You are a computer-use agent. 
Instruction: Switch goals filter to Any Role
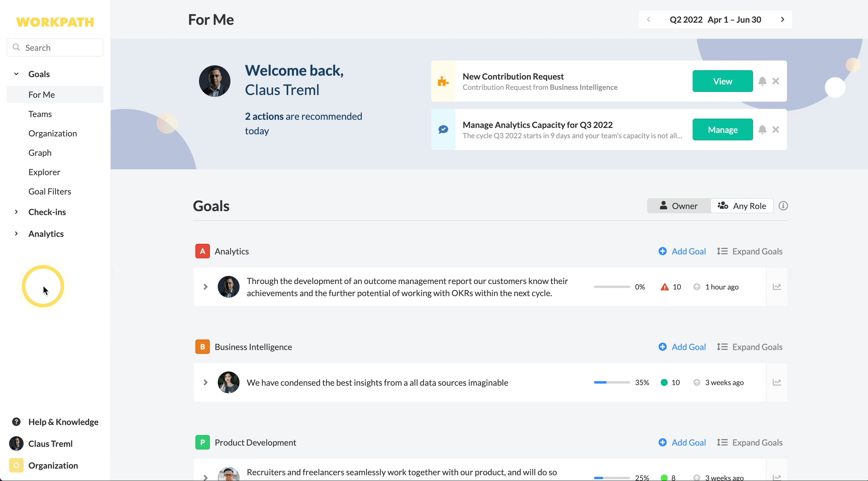pos(742,206)
